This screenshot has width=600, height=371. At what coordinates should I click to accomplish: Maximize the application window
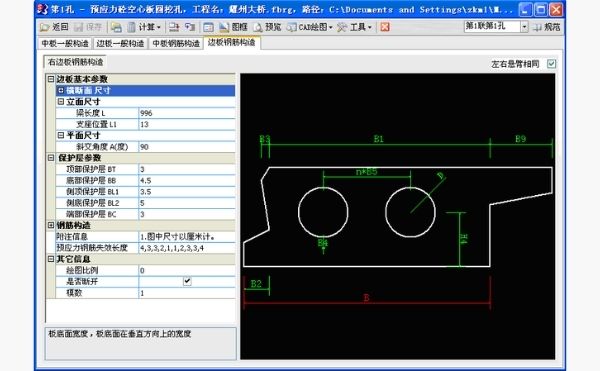tap(540, 9)
